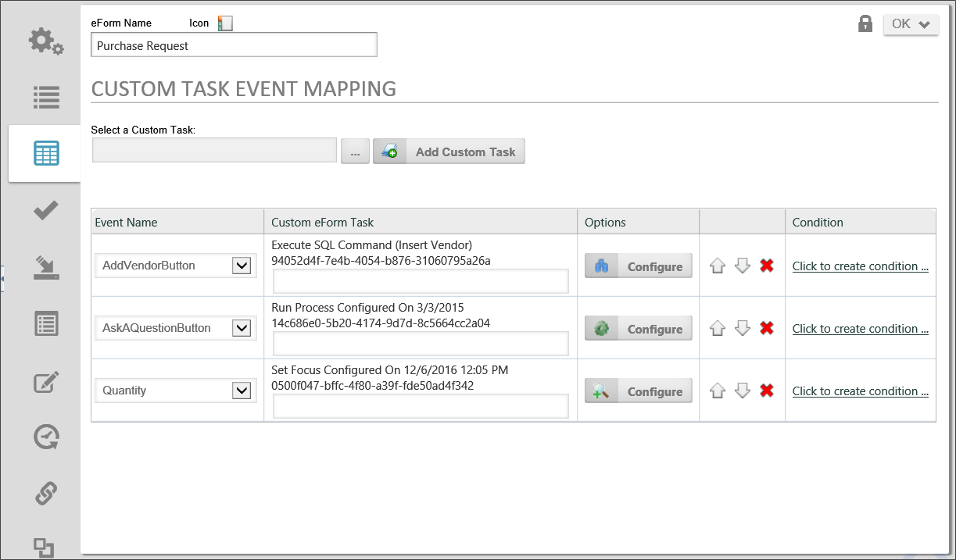Click the Add Custom Task button
956x560 pixels.
click(449, 152)
